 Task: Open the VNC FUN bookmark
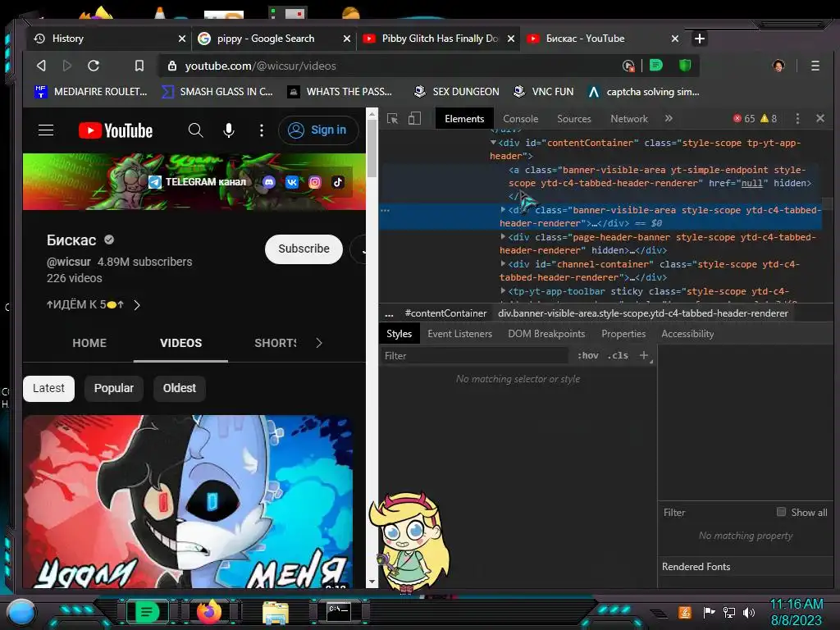[543, 92]
